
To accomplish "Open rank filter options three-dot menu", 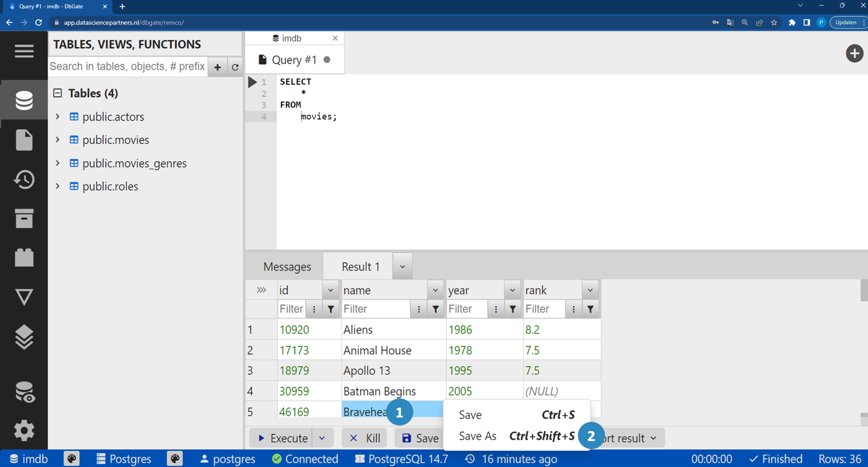I will [x=574, y=309].
